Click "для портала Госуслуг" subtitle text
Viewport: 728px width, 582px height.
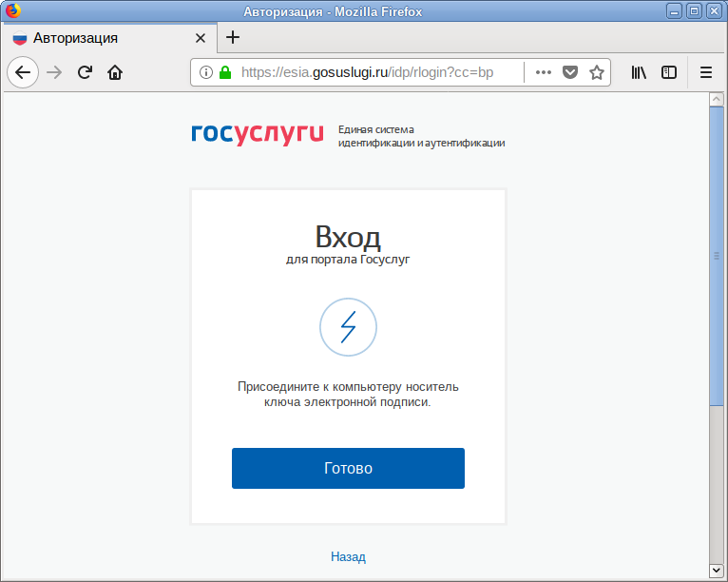[348, 260]
